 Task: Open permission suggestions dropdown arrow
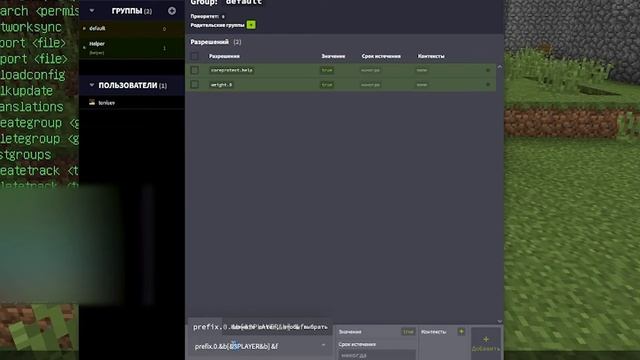pos(324,345)
